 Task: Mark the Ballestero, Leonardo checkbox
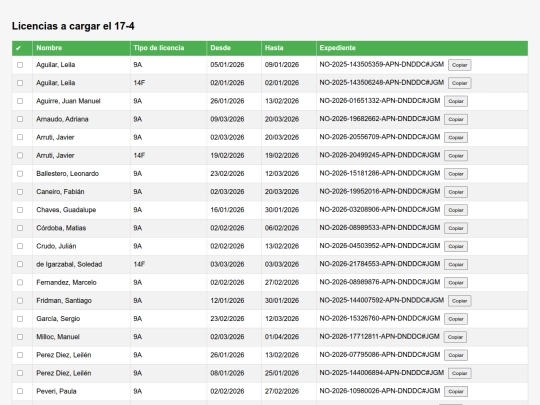(20, 174)
